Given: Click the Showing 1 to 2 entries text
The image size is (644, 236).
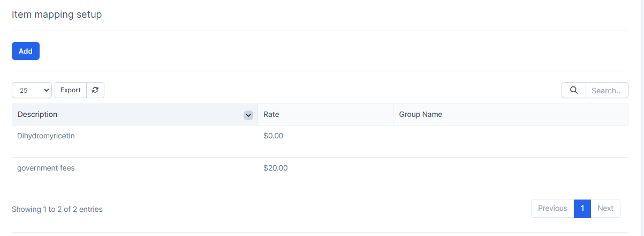Looking at the screenshot, I should tap(57, 209).
